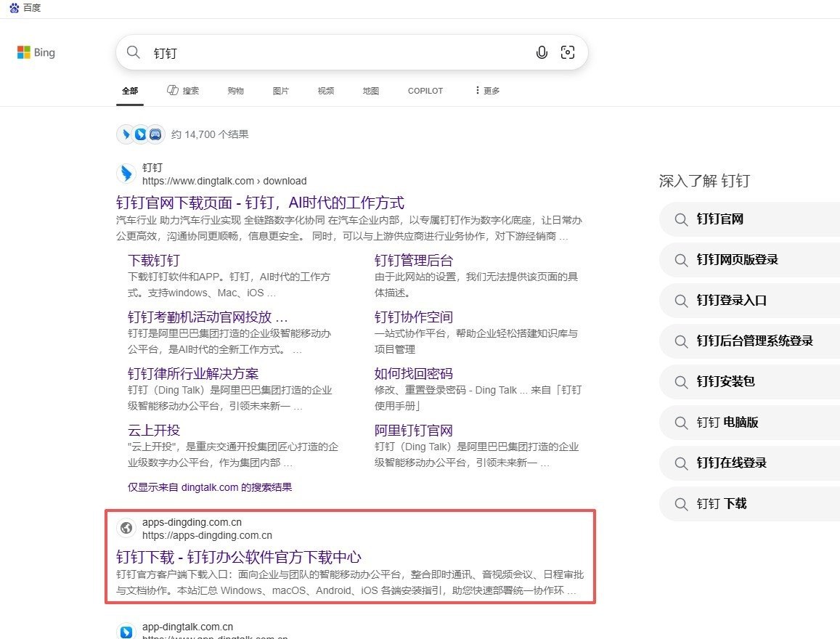840x639 pixels.
Task: Click the Bing logo
Action: (x=36, y=52)
